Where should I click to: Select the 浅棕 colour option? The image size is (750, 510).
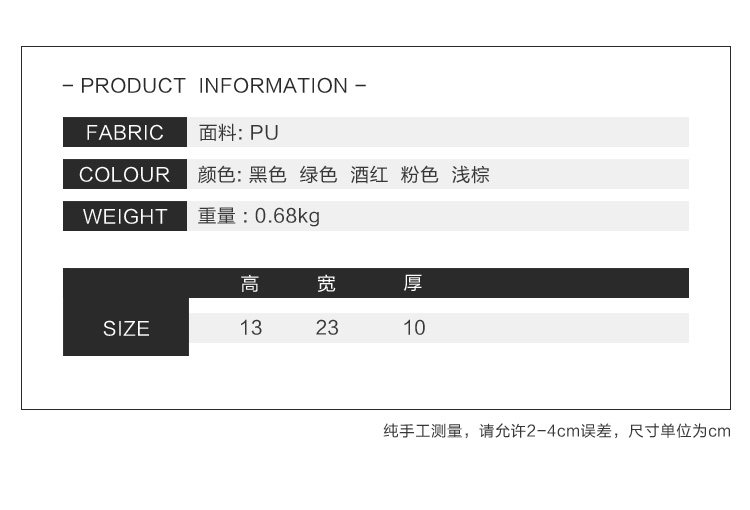(471, 175)
